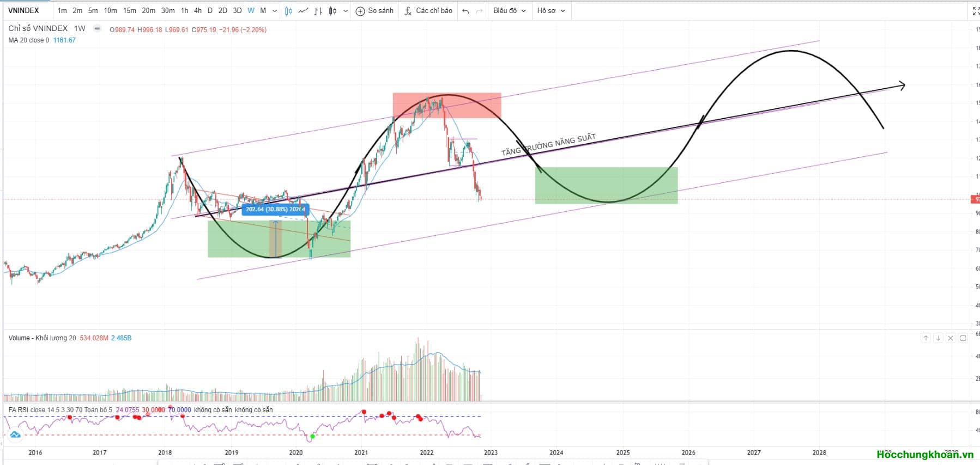Screen dimensions: 980x465
Task: Select the W weekly timeframe
Action: 251,11
